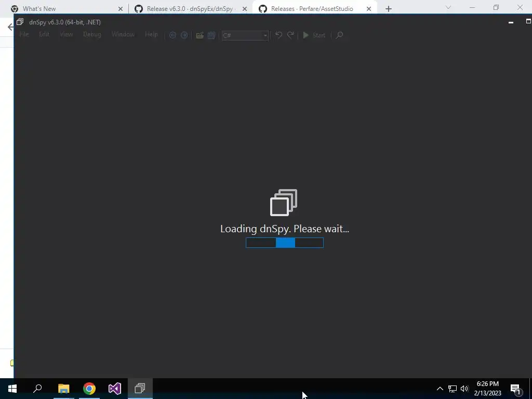Viewport: 532px width, 399px height.
Task: Switch to Releases Perfare/AssetStudio tab
Action: (x=312, y=8)
